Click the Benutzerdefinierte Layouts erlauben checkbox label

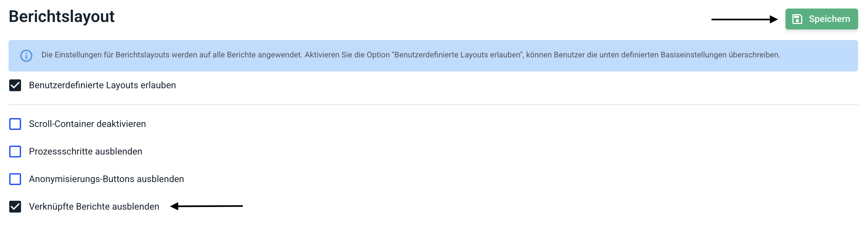tap(102, 85)
